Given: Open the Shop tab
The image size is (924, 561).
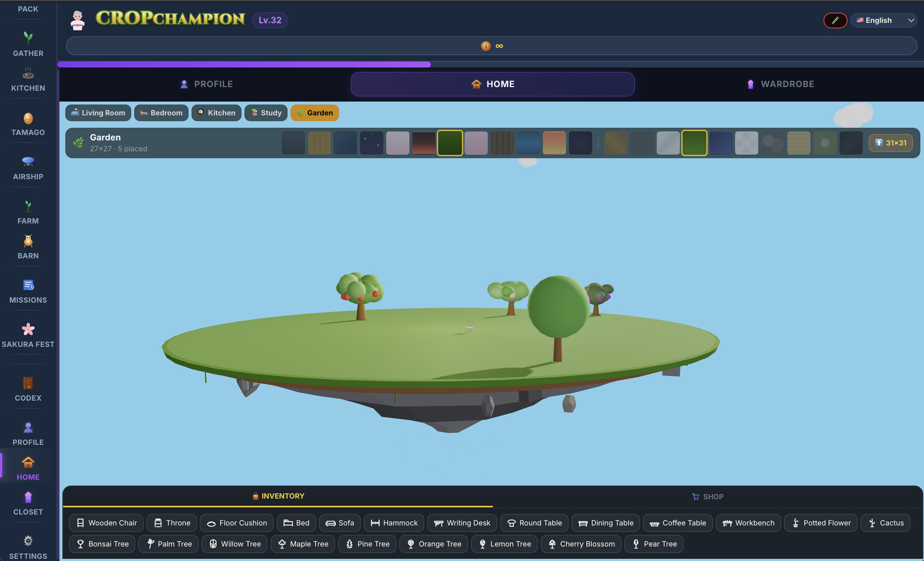Looking at the screenshot, I should (x=708, y=497).
